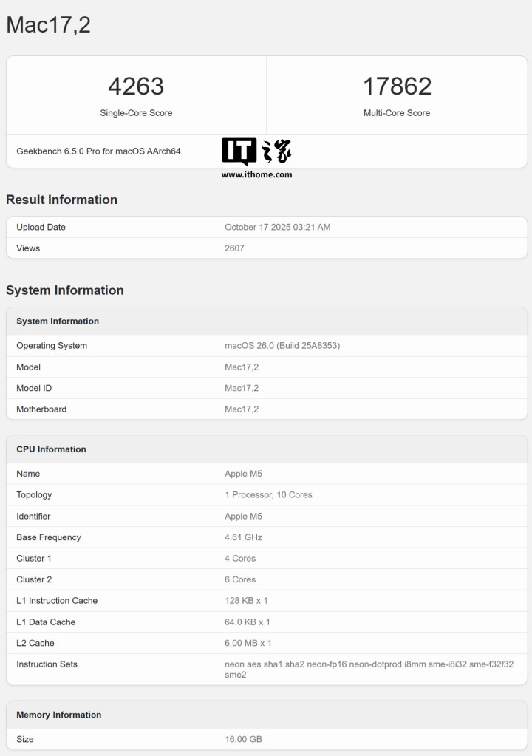Select the instruction sets list starting with neon aes
This screenshot has height=756, width=532.
click(x=369, y=670)
